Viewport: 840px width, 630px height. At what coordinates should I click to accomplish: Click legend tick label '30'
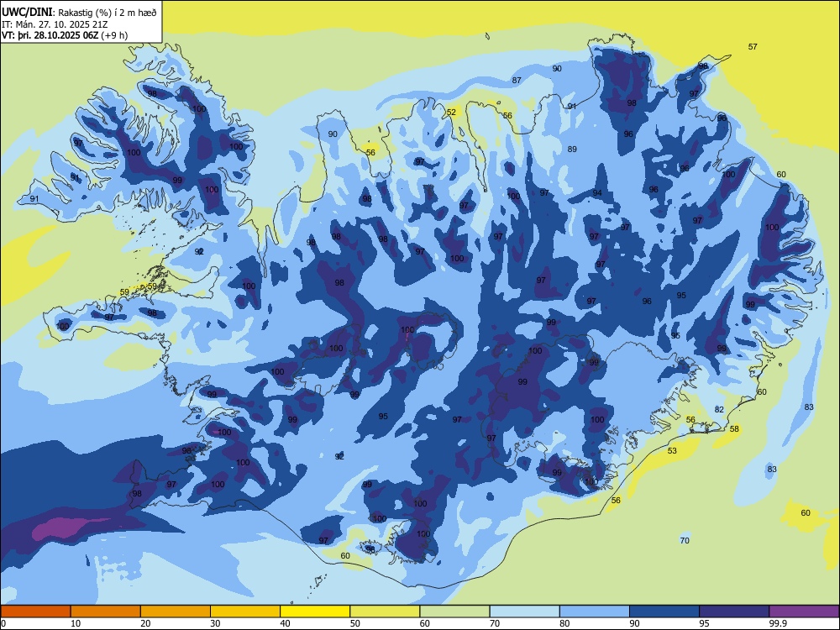(x=215, y=623)
